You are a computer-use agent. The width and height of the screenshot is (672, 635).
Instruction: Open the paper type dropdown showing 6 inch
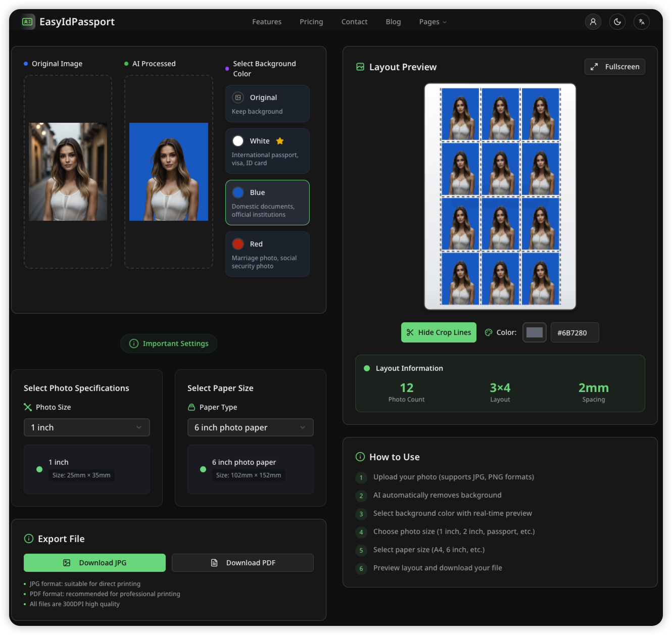pos(250,427)
